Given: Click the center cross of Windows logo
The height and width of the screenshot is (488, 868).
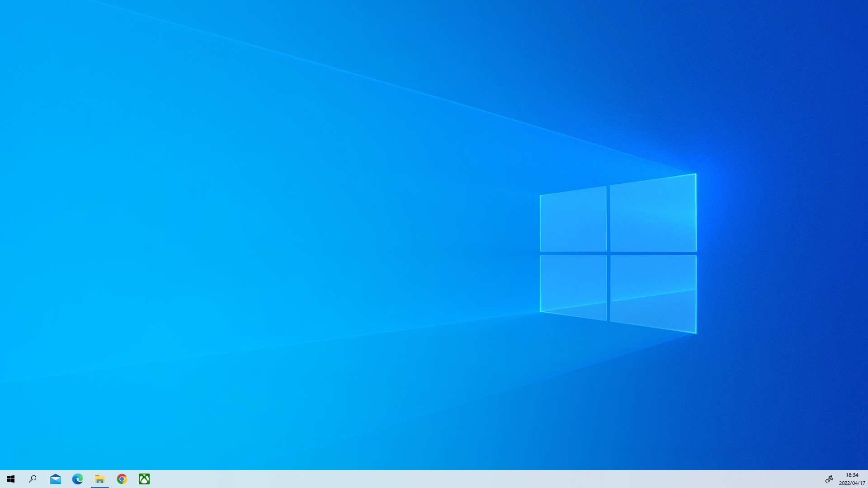Looking at the screenshot, I should click(x=609, y=253).
